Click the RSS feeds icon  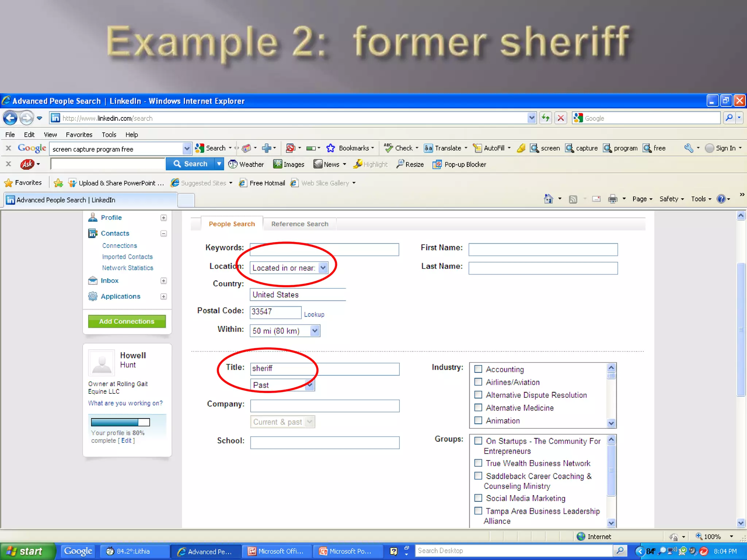click(573, 199)
